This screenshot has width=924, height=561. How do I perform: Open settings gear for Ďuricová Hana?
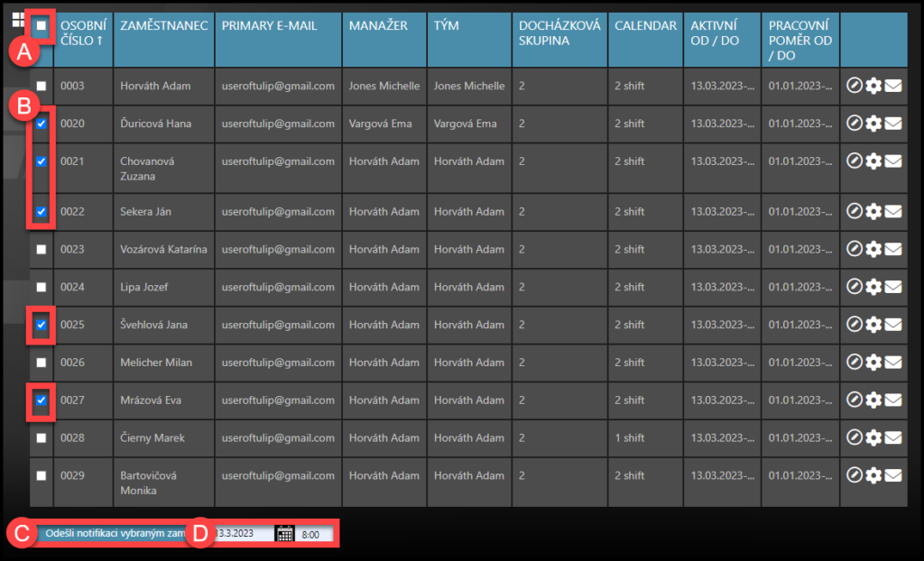[x=873, y=124]
